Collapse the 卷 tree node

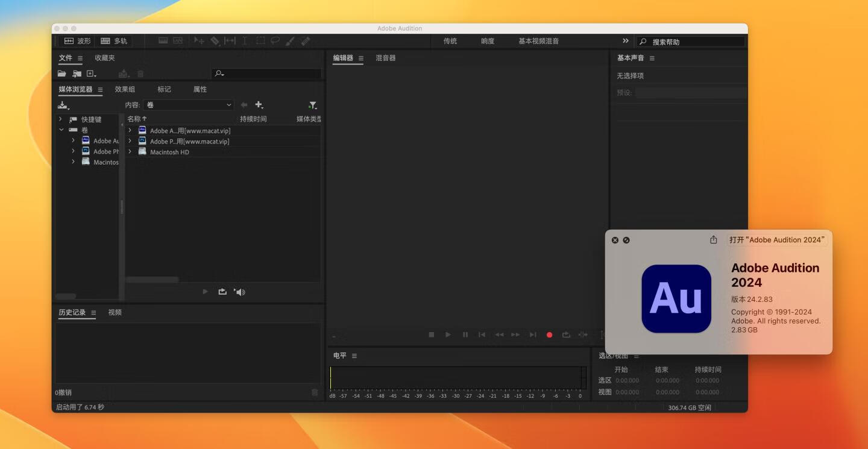(61, 130)
